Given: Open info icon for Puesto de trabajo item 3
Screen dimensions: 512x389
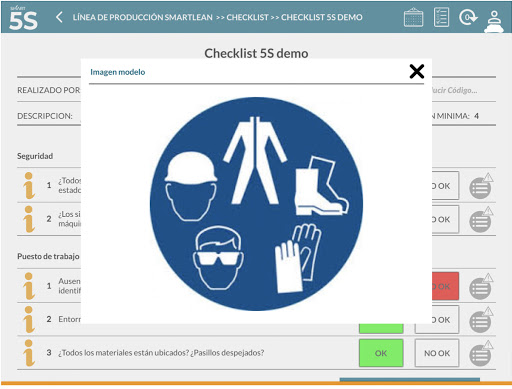Looking at the screenshot, I should pos(29,353).
